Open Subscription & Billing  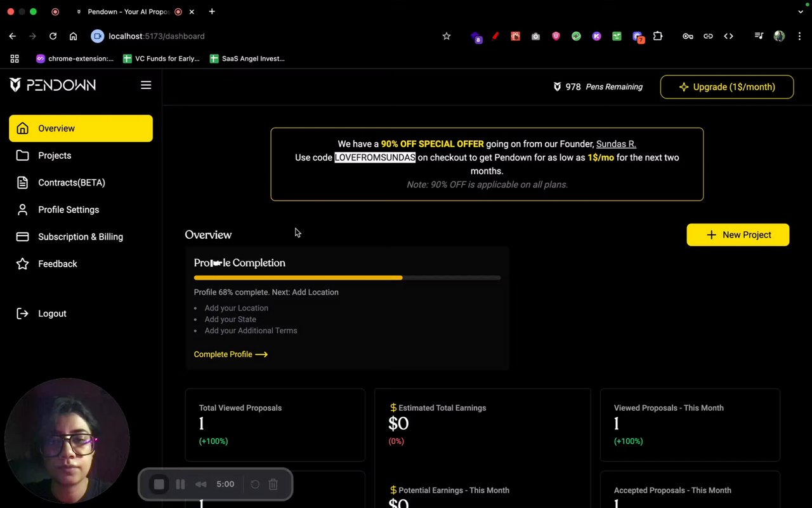[x=81, y=237]
